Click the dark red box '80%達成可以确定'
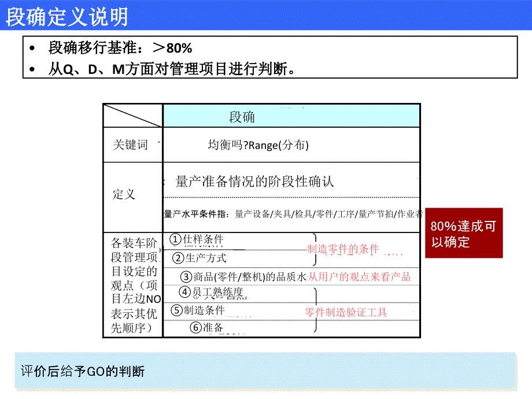The height and width of the screenshot is (399, 532). click(464, 233)
